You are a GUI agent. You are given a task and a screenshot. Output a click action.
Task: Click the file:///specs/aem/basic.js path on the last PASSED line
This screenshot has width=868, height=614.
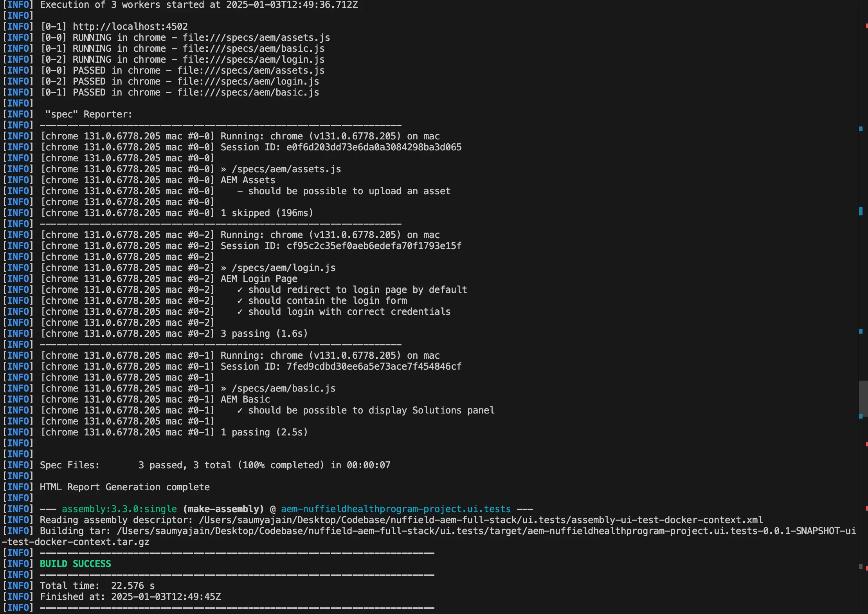[x=248, y=92]
